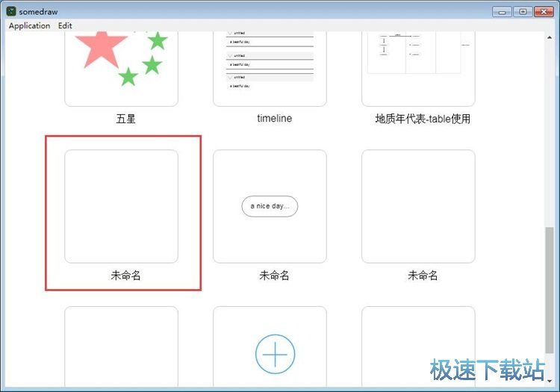Open the 地质年代表-table使用 thumbnail
Viewport: 560px width, 392px height.
click(418, 69)
